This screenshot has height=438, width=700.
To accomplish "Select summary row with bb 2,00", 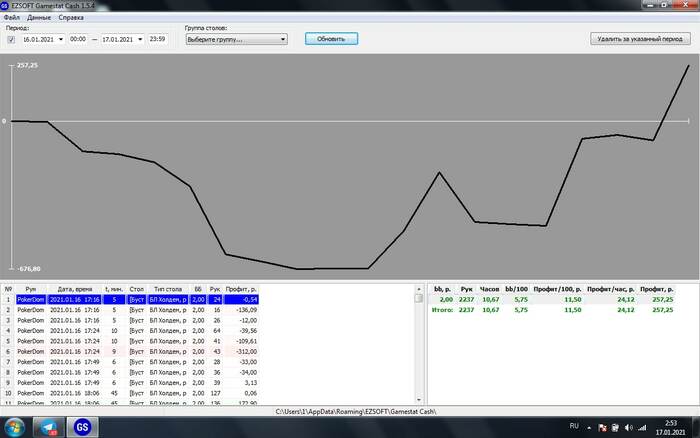I will 553,300.
